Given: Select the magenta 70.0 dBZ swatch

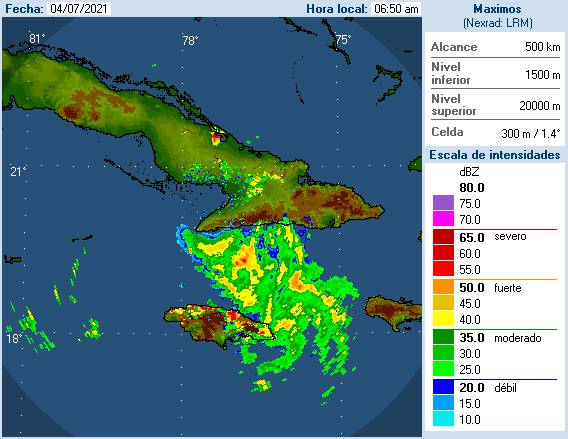Looking at the screenshot, I should (443, 219).
